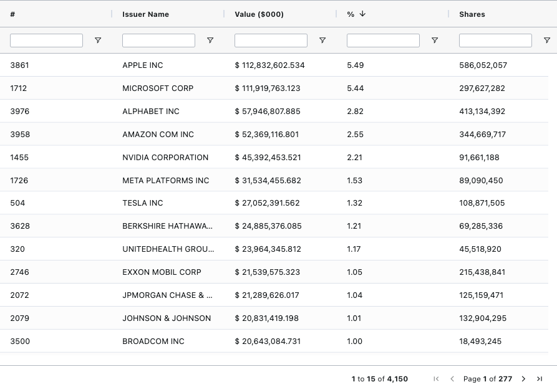The image size is (557, 392).
Task: Select the NVIDIA CORPORATION cell
Action: pos(165,158)
